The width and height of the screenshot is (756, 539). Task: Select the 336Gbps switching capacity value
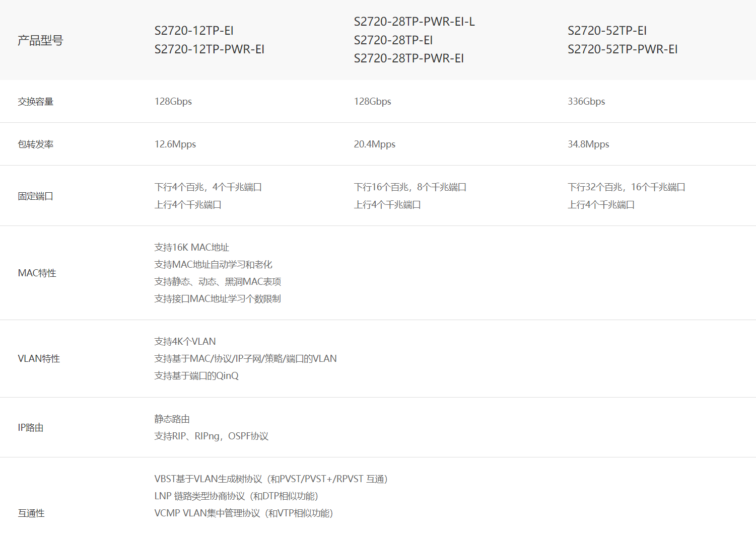[x=586, y=102]
